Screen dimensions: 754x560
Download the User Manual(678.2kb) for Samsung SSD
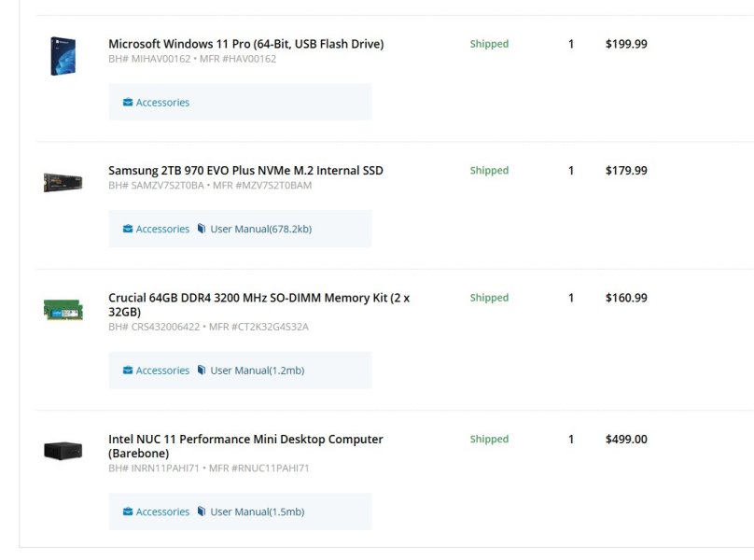(261, 229)
